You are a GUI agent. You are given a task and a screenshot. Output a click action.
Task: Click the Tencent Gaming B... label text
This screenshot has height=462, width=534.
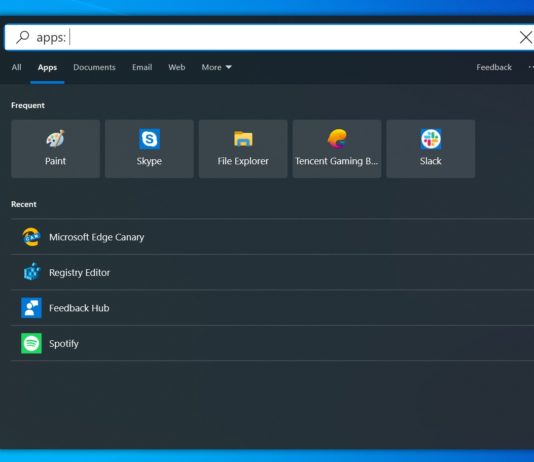(x=336, y=161)
